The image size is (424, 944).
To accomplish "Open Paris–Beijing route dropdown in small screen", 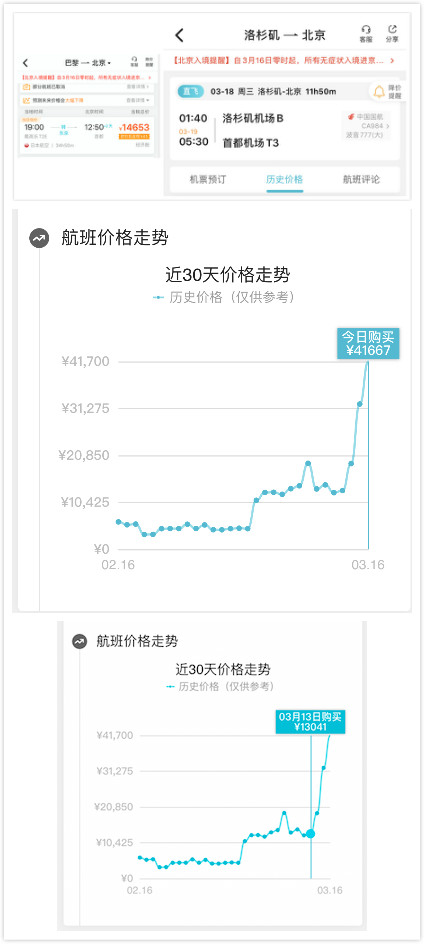I will coord(88,63).
